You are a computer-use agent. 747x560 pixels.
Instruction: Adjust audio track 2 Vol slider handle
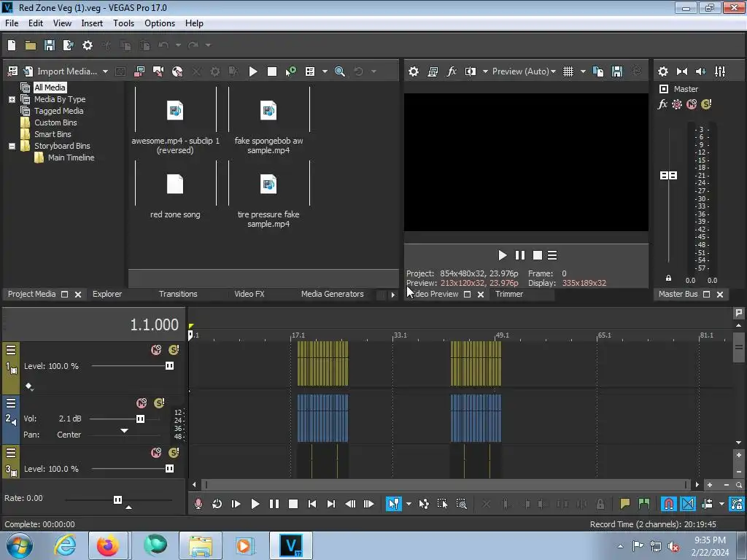[140, 419]
